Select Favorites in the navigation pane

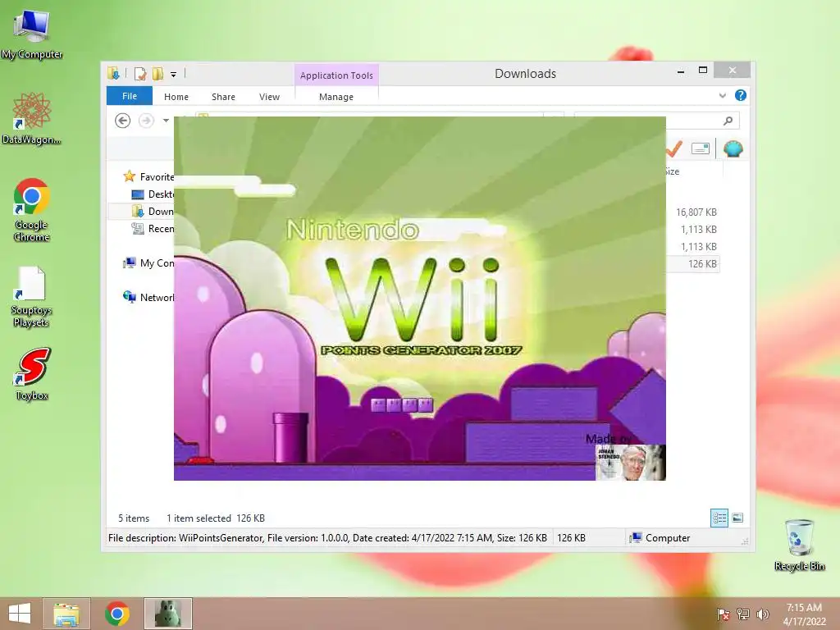pyautogui.click(x=148, y=177)
